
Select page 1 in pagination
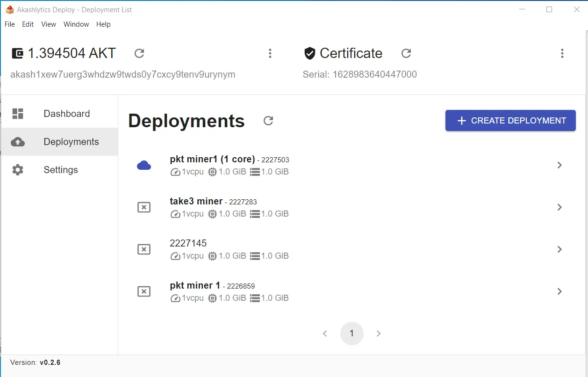pos(352,333)
